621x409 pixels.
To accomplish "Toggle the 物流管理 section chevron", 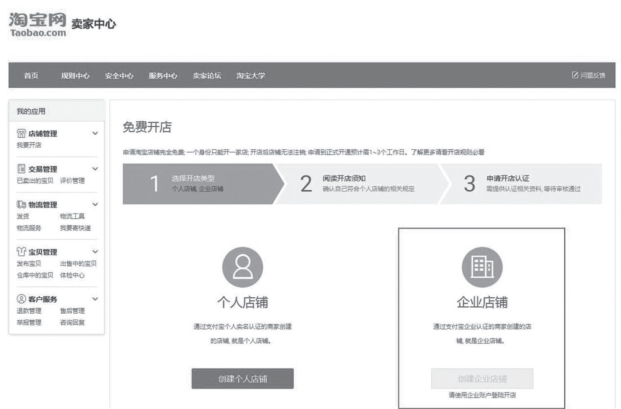I will pos(95,205).
